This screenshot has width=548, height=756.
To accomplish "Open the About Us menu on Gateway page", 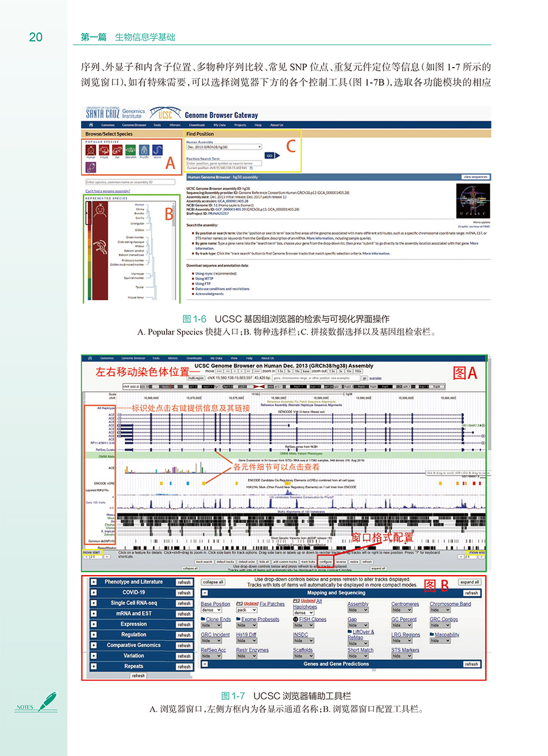I will (x=277, y=125).
